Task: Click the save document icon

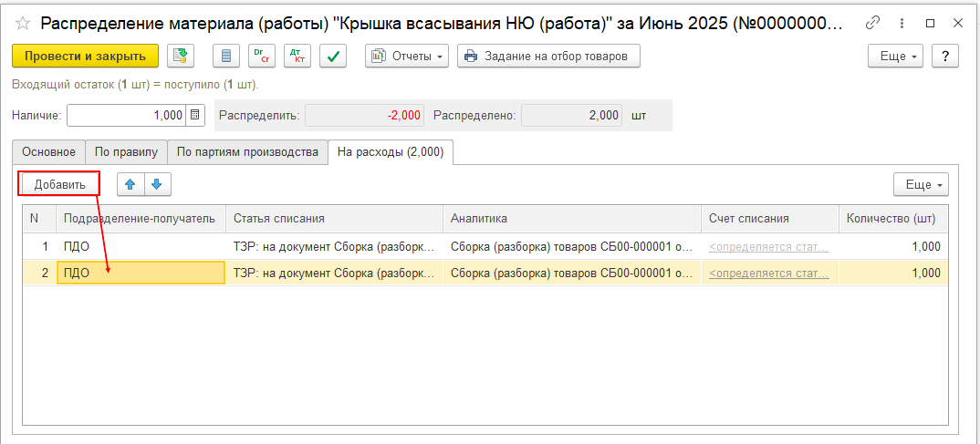Action: coord(182,57)
